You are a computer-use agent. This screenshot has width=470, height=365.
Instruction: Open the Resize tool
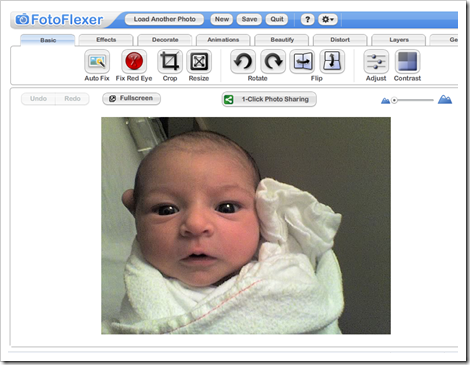(x=199, y=61)
